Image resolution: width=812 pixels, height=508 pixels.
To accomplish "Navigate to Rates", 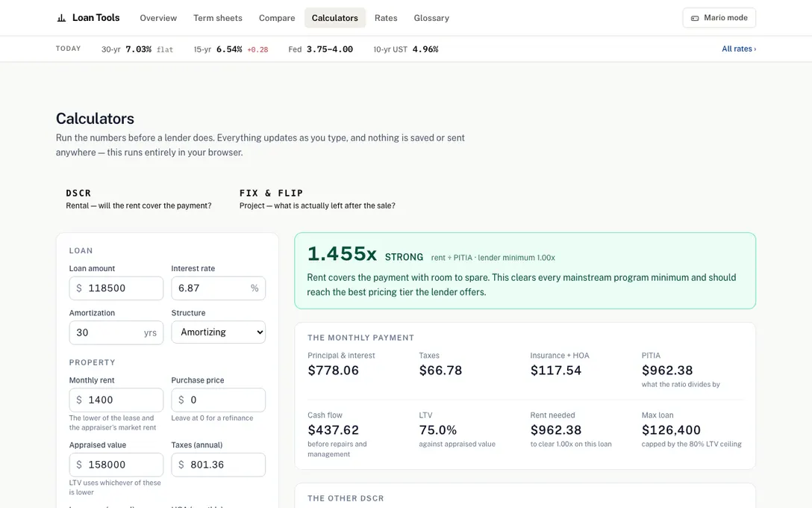I will tap(386, 18).
